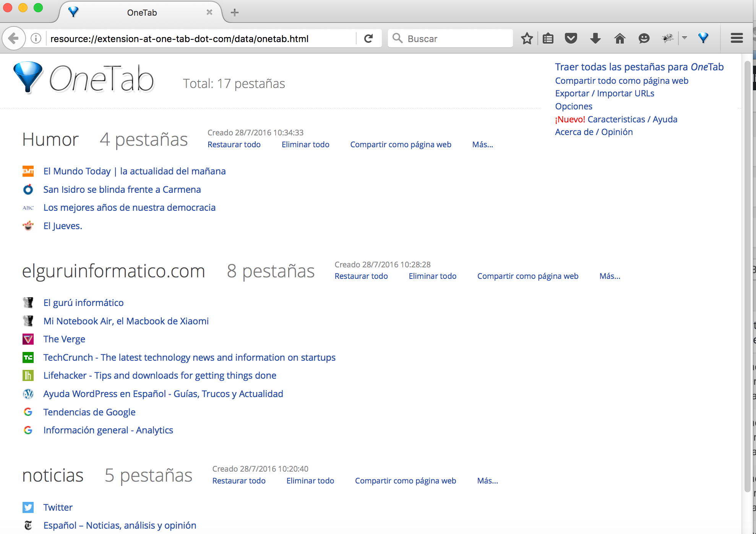This screenshot has height=534, width=756.
Task: Rename the noticias group title
Action: point(53,475)
